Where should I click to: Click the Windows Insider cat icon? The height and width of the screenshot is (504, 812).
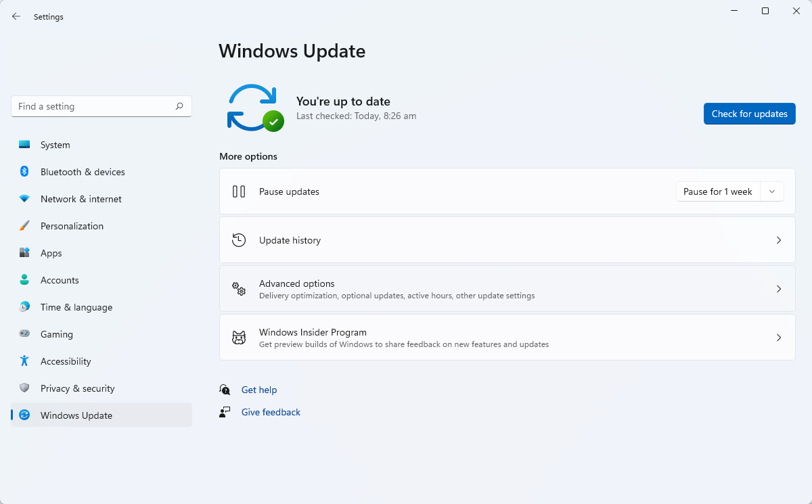point(239,338)
